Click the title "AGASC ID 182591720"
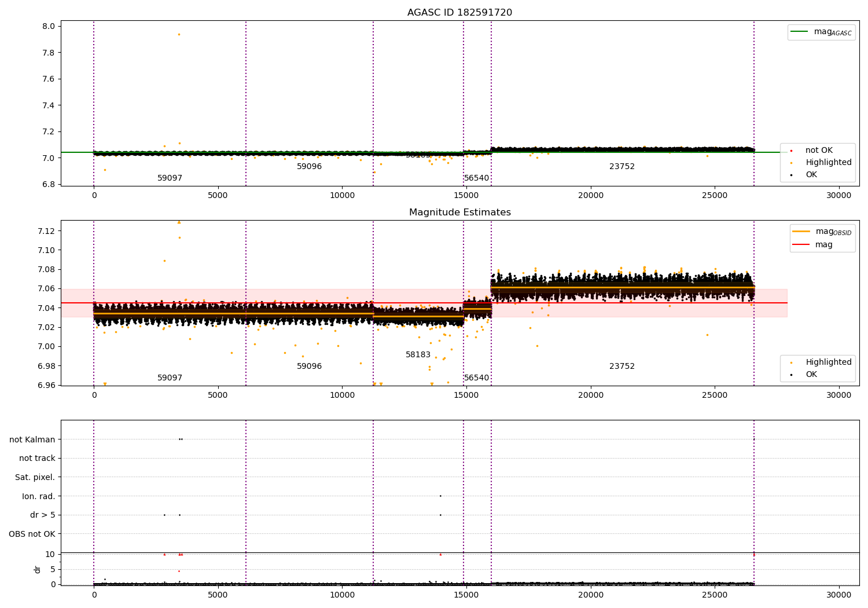 pyautogui.click(x=459, y=13)
